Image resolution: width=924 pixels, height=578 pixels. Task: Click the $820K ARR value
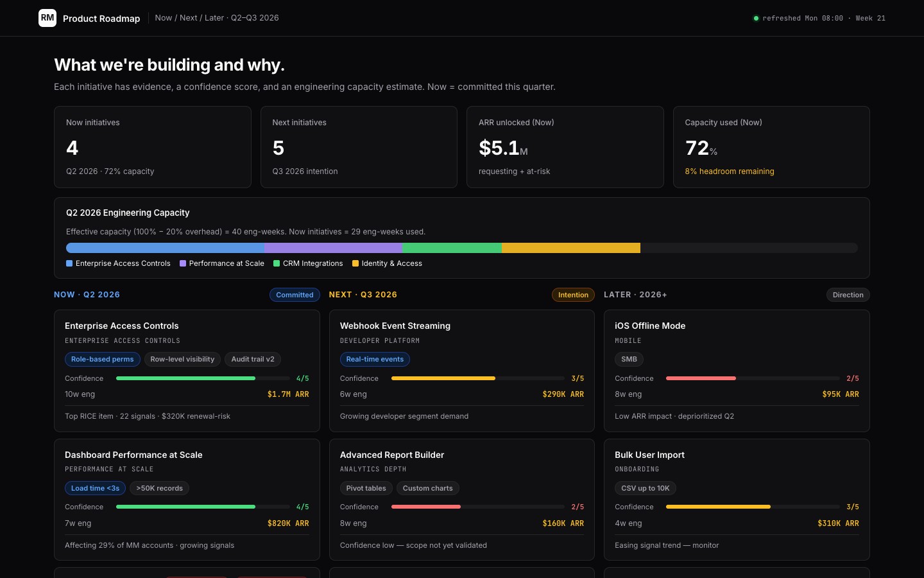click(x=288, y=523)
